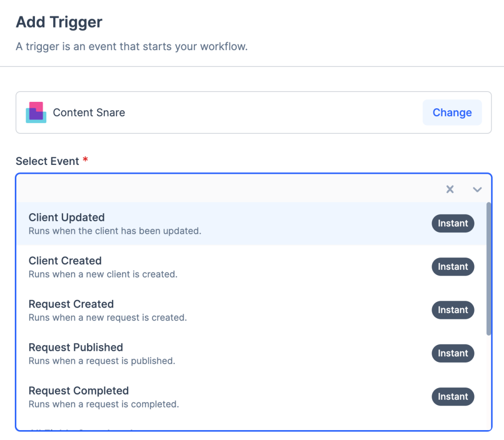
Task: Pick the Request Created event option
Action: coord(71,304)
